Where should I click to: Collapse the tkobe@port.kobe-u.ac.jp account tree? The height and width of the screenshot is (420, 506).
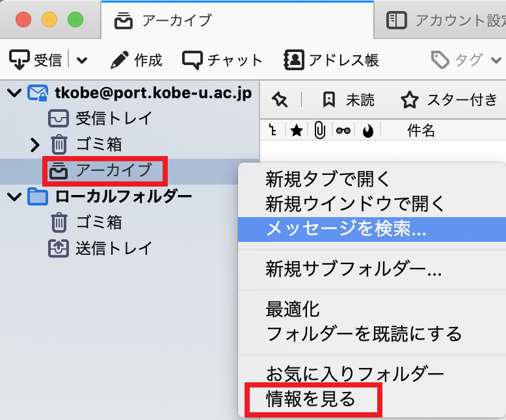(14, 93)
